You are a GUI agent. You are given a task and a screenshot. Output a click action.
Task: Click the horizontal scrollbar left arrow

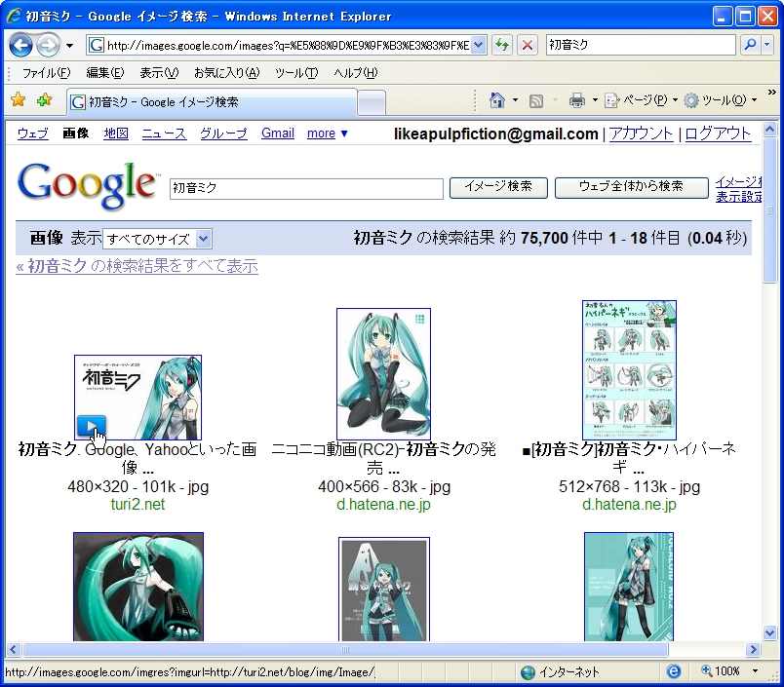14,650
